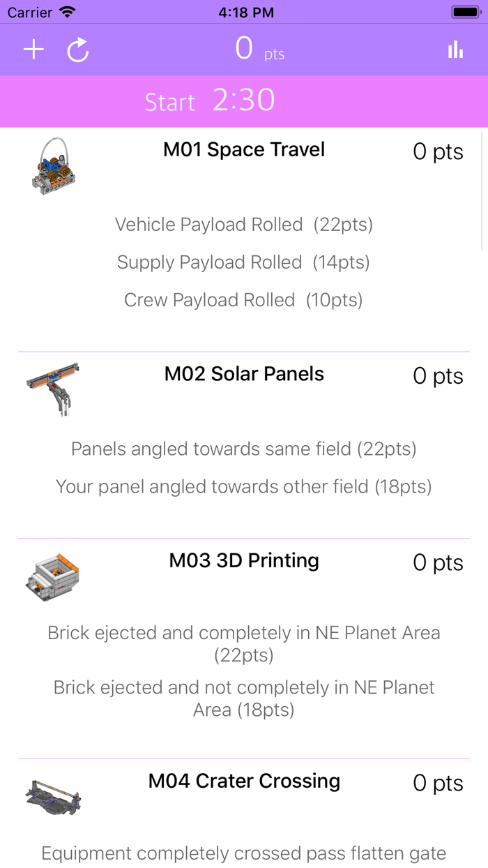This screenshot has height=868, width=488.
Task: Tap the M01 Space Travel mission thumbnail
Action: [53, 166]
